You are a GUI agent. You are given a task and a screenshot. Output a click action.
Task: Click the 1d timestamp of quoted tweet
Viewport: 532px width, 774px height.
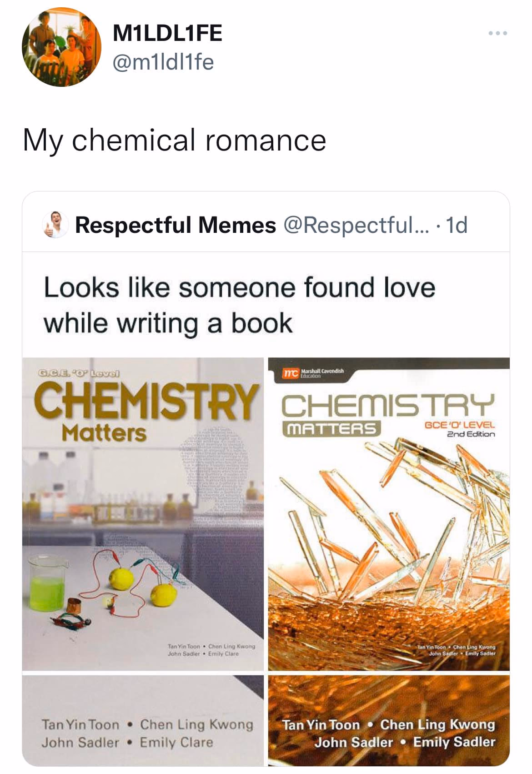(x=457, y=225)
